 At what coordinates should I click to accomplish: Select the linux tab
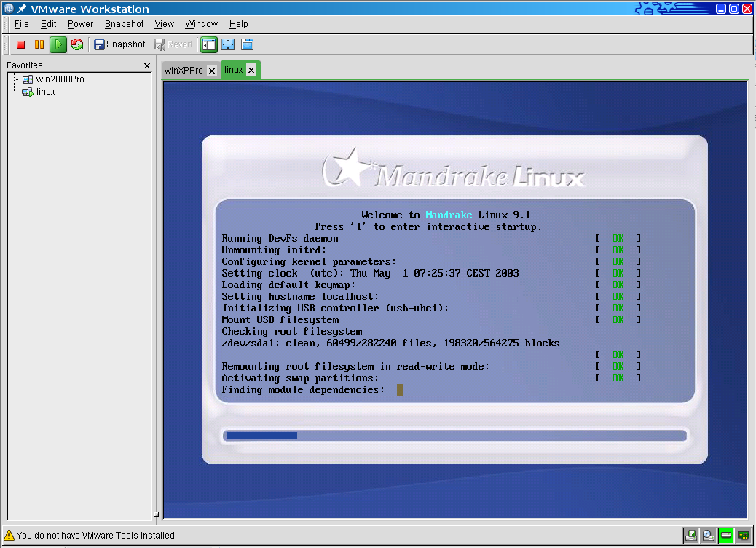pyautogui.click(x=234, y=70)
